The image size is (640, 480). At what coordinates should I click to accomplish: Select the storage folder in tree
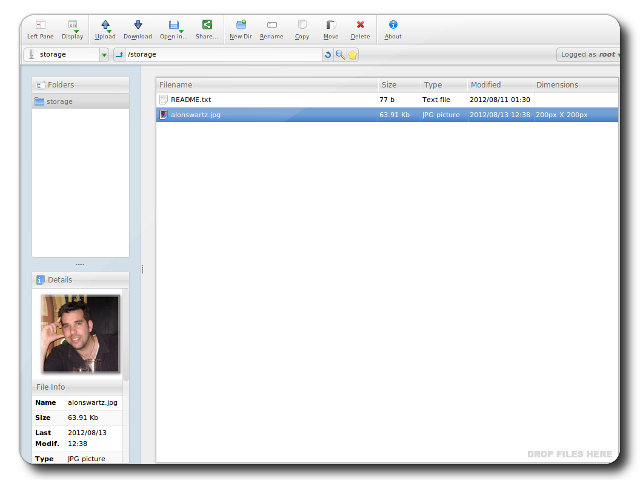coord(59,101)
